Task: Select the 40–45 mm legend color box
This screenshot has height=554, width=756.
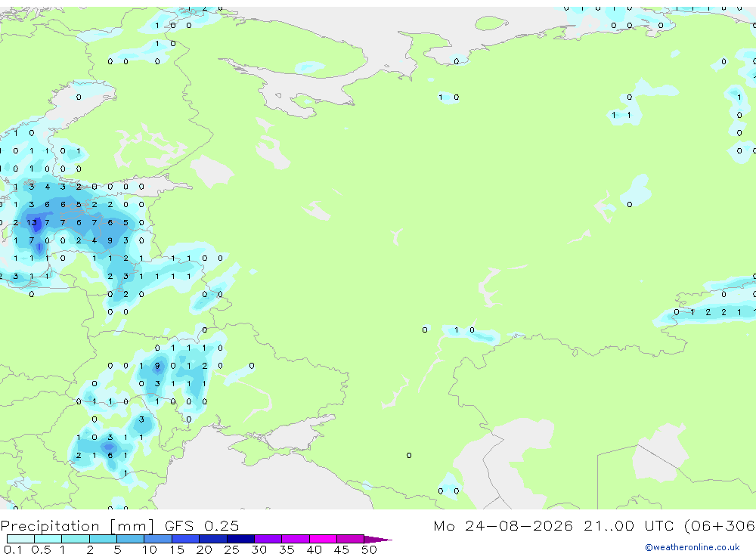Action: tap(323, 539)
